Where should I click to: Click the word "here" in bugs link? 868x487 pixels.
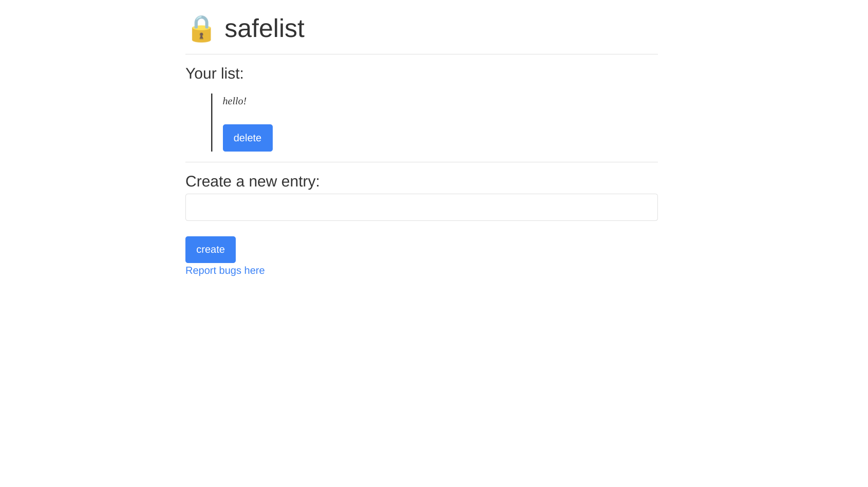[254, 270]
